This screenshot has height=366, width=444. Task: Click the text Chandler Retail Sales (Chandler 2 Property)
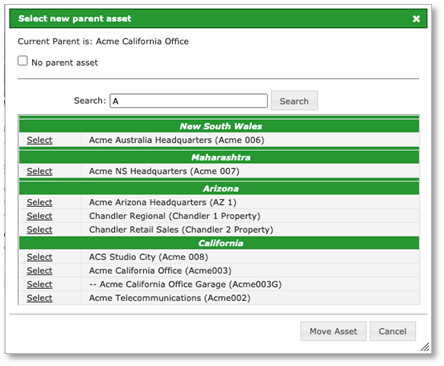click(181, 230)
